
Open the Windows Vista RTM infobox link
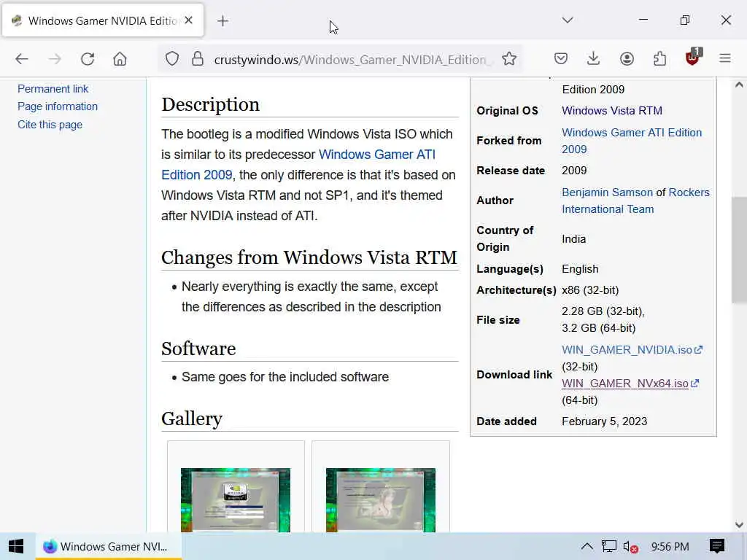(612, 111)
